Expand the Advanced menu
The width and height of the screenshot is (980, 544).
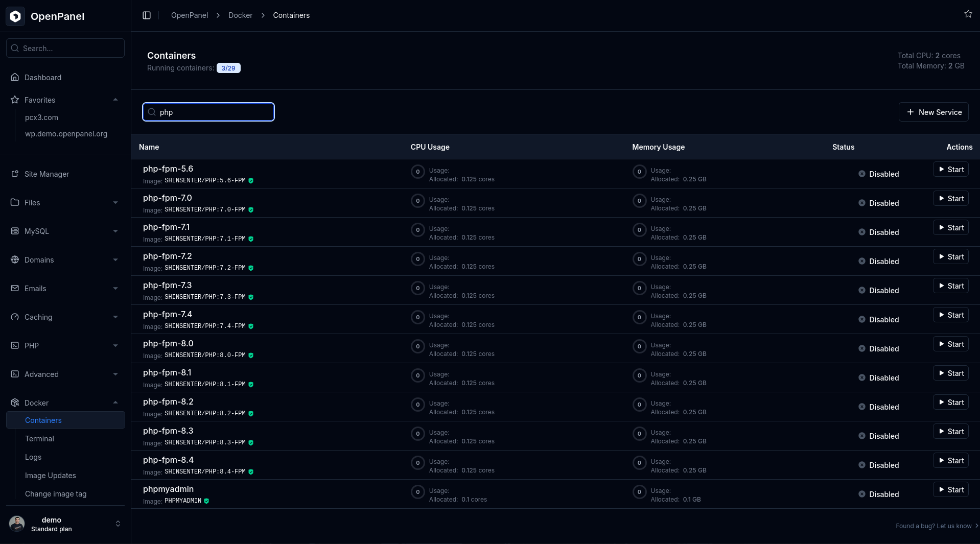pyautogui.click(x=115, y=374)
